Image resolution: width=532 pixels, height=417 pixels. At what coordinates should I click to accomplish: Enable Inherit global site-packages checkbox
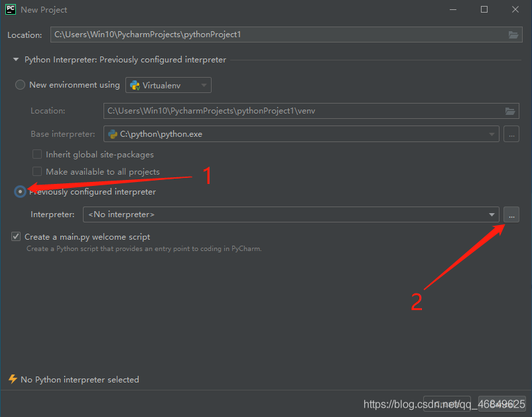coord(37,154)
